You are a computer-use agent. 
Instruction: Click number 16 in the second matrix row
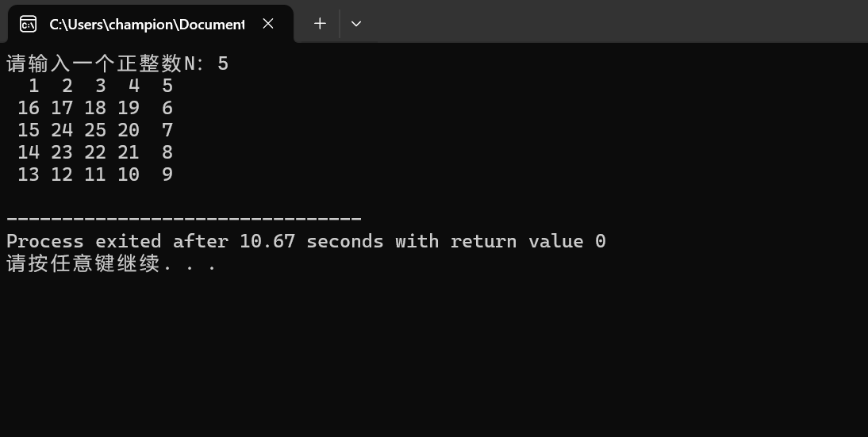coord(29,108)
